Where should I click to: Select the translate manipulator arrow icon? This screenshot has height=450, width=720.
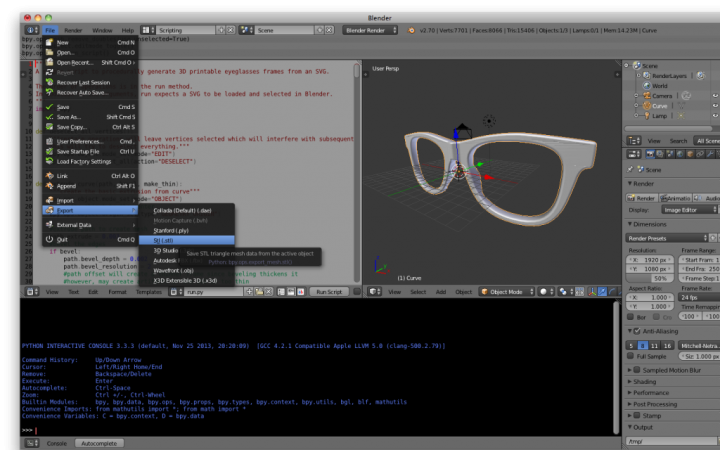click(x=602, y=292)
